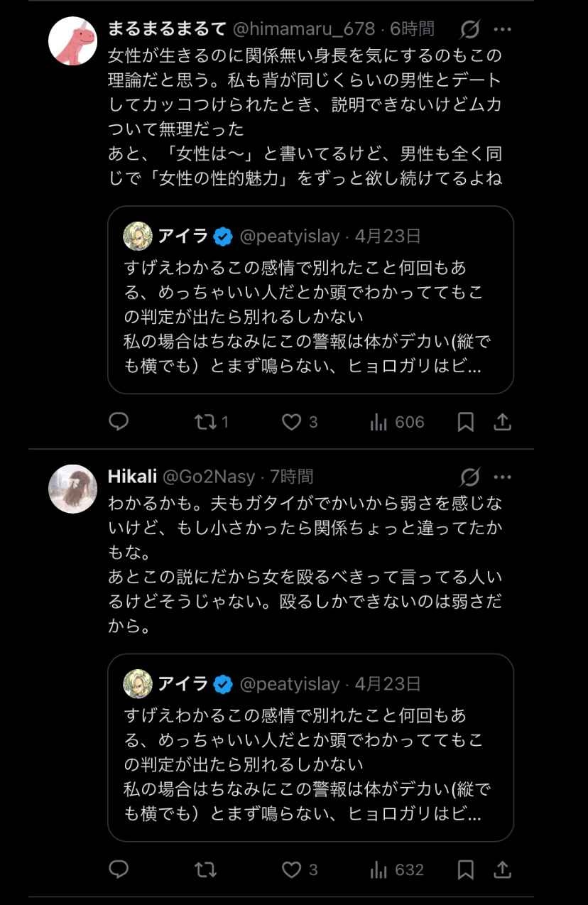Open Grok icon on まるまるまるて post

(469, 30)
